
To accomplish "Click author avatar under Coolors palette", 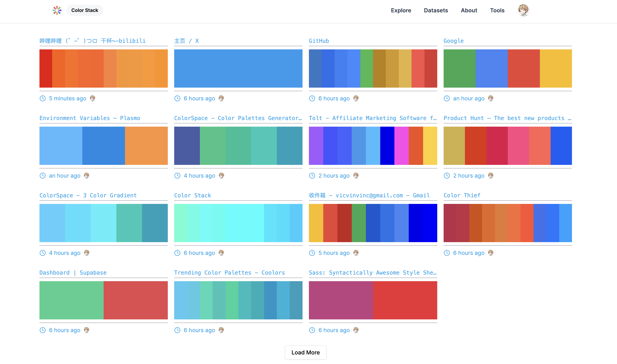I will tap(221, 330).
